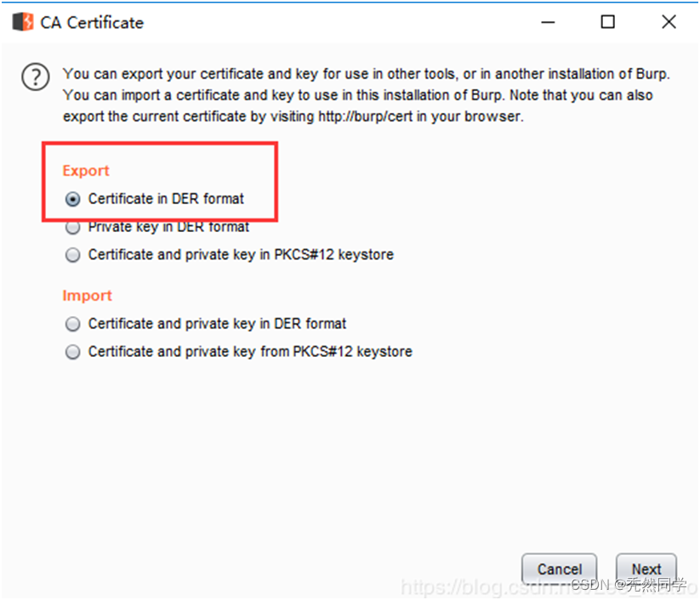The image size is (700, 600).
Task: Click the Next button
Action: tap(646, 569)
